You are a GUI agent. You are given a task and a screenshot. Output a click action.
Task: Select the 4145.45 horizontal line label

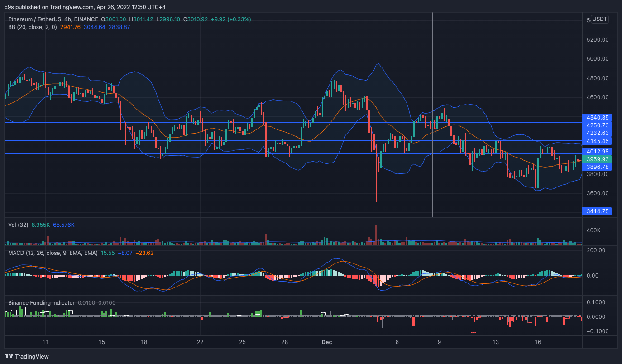pos(598,141)
